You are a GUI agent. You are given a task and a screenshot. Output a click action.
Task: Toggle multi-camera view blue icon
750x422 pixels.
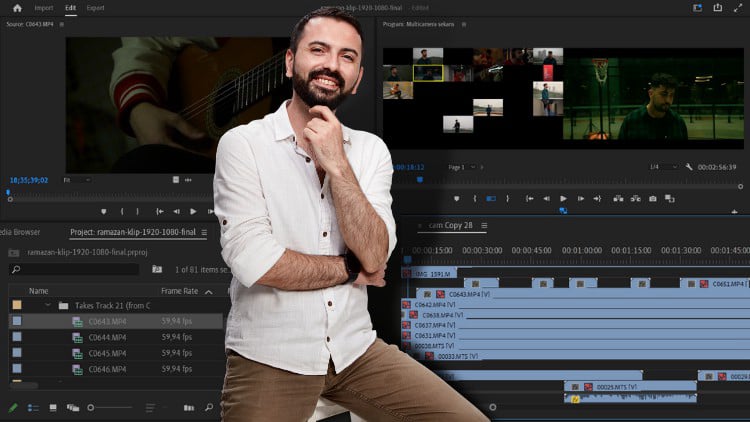[x=563, y=211]
